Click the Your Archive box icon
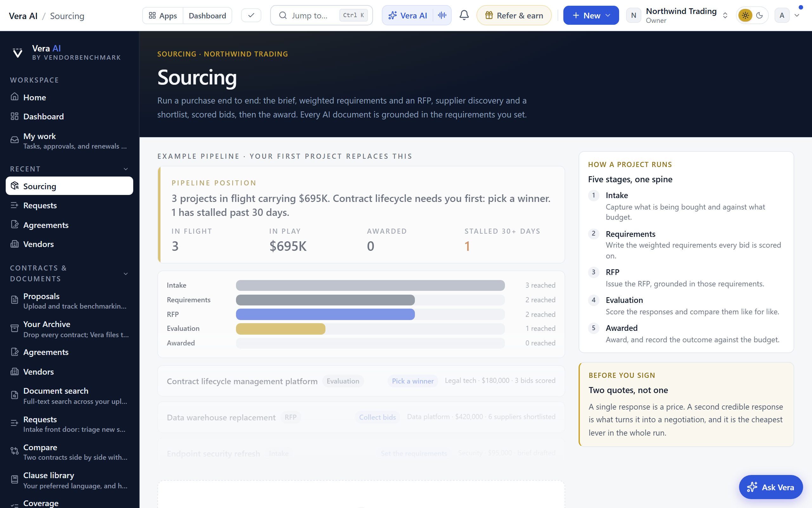Viewport: 812px width, 508px height. coord(14,328)
